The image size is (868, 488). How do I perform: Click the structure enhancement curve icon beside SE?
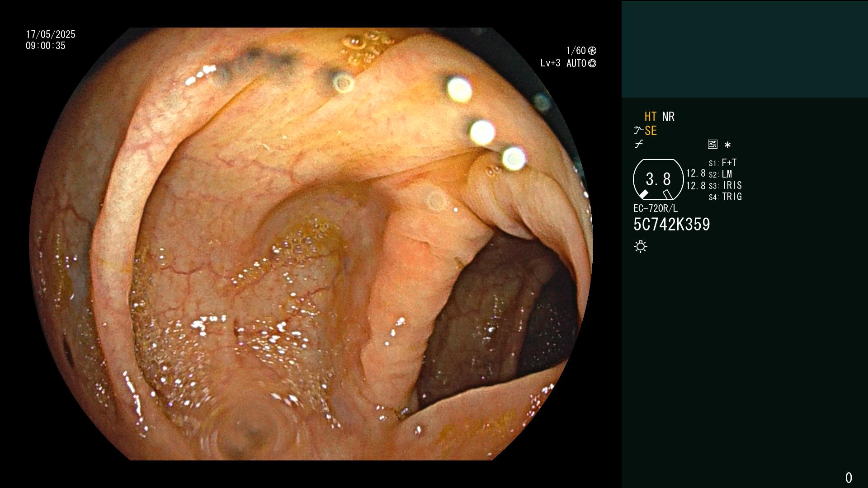638,131
